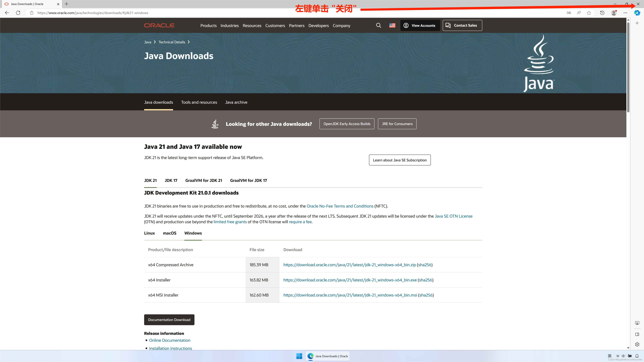The image size is (644, 362).
Task: Open the user profile avatar
Action: click(614, 13)
